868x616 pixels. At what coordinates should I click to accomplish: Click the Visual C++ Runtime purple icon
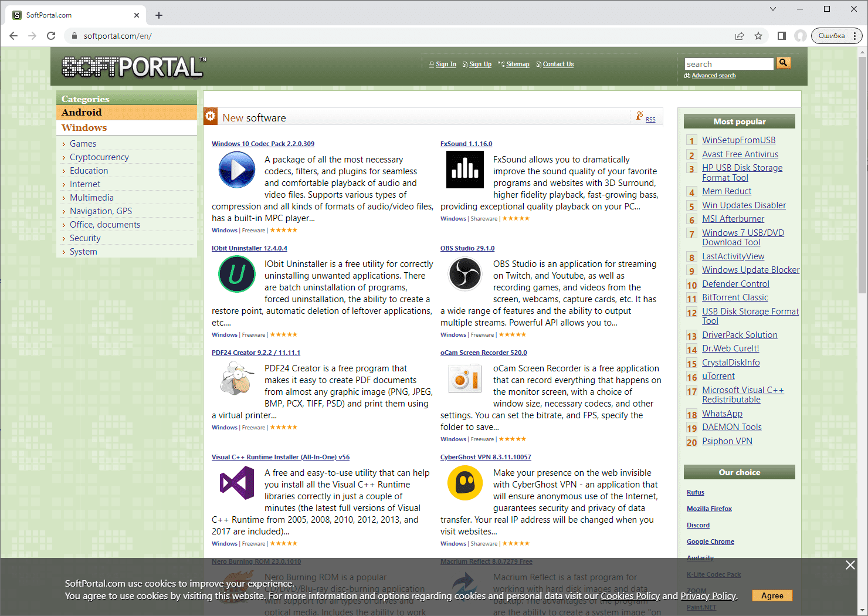click(237, 483)
